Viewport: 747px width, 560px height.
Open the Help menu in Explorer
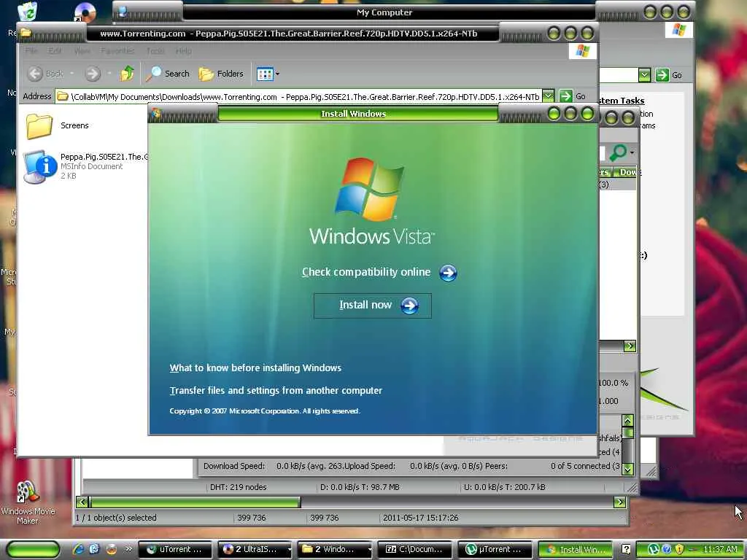point(183,50)
